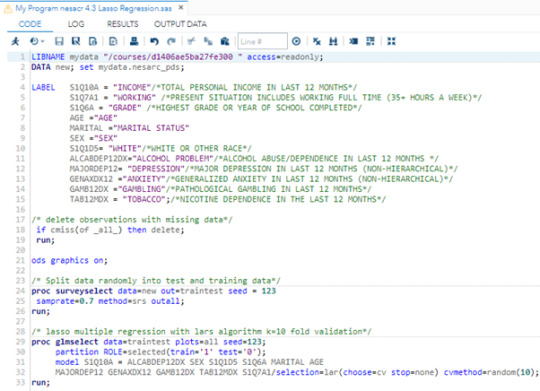Click the lasso multiple regression comment
The width and height of the screenshot is (540, 391).
point(201,331)
